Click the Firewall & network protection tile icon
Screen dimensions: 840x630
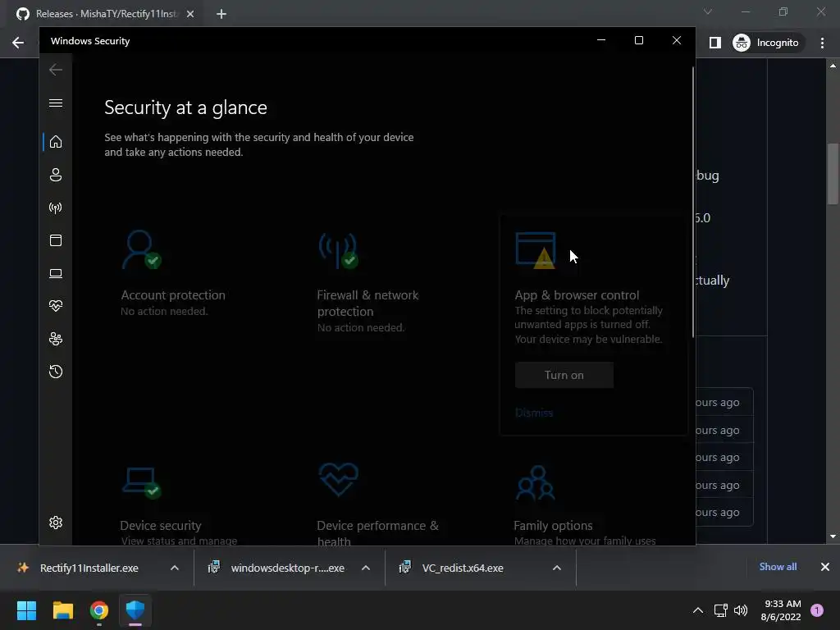pos(339,250)
